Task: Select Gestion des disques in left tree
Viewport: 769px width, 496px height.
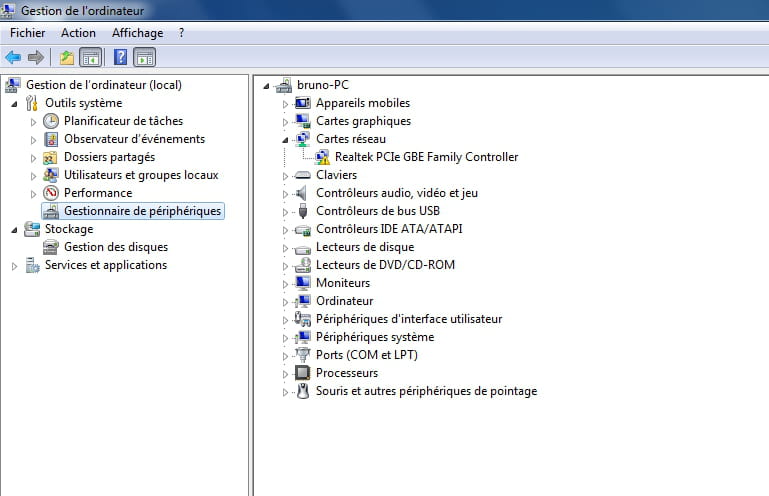Action: pyautogui.click(x=115, y=247)
